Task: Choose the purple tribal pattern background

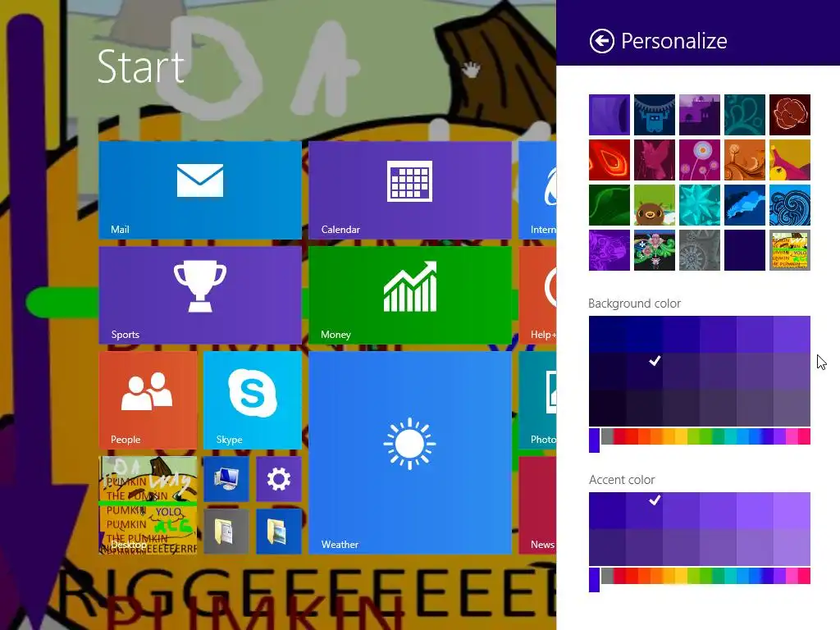Action: pyautogui.click(x=609, y=250)
